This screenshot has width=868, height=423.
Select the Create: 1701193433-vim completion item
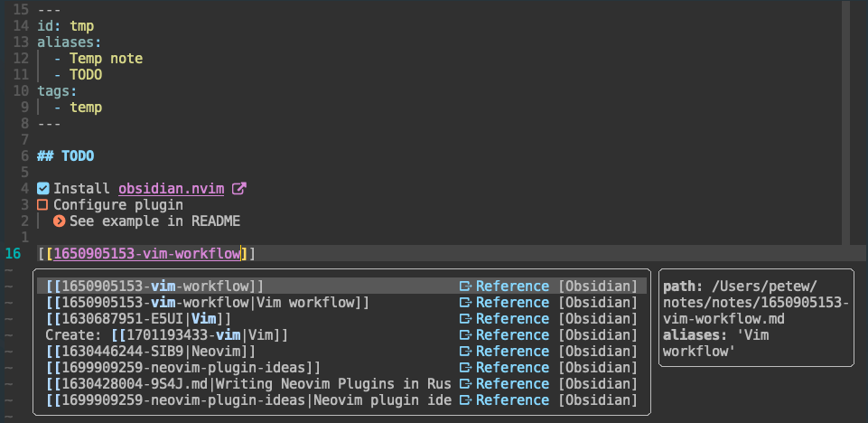point(167,335)
